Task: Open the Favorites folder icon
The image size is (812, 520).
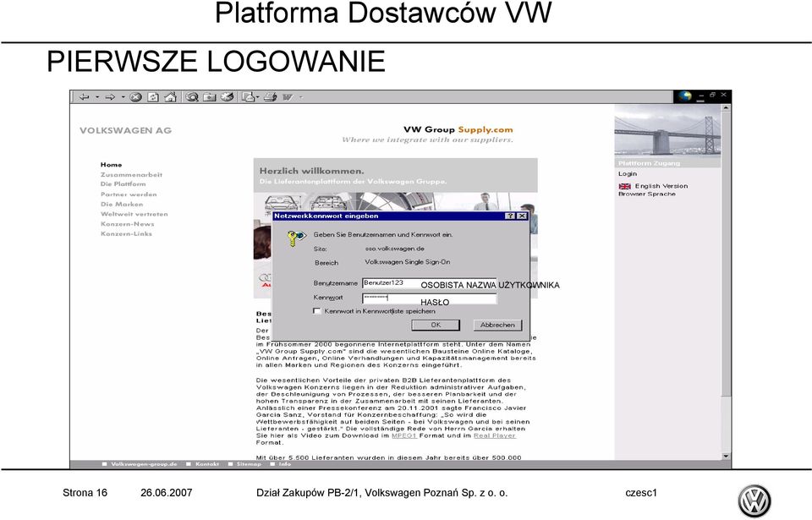Action: tap(209, 97)
